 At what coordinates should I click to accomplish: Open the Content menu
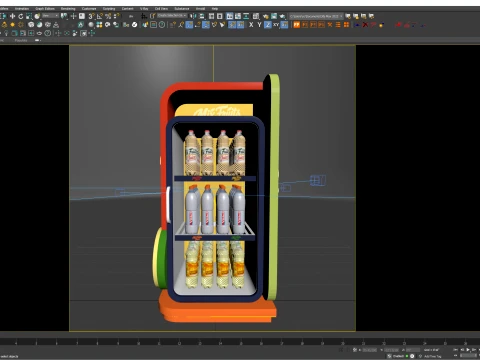tap(127, 8)
